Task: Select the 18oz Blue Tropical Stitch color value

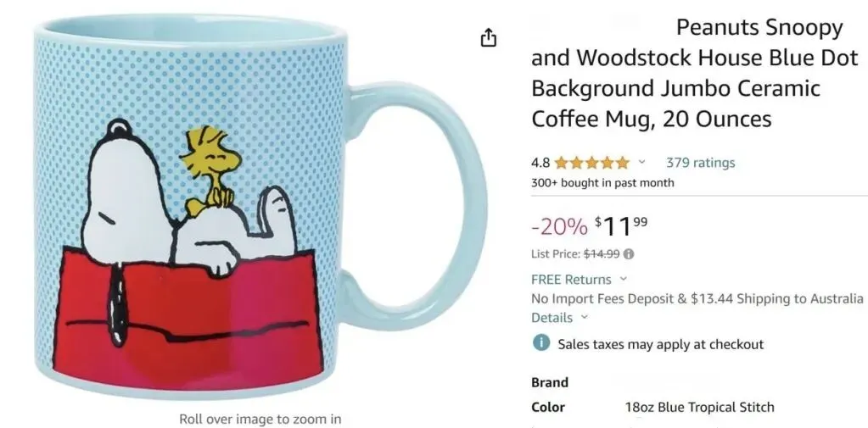Action: coord(699,408)
